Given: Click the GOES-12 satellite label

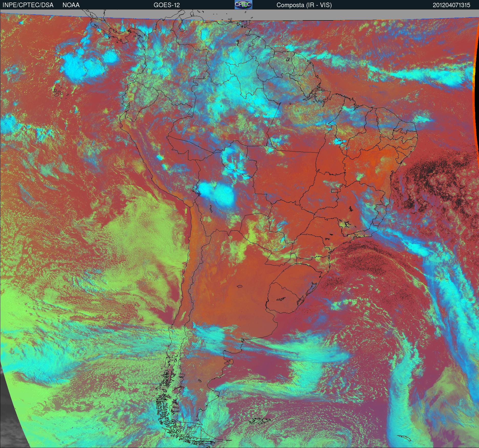Looking at the screenshot, I should [167, 5].
